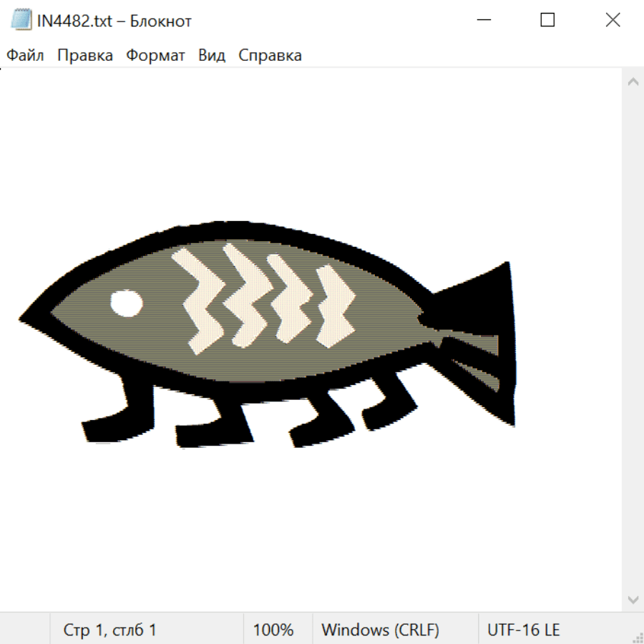Minimize the Блокнот window
The height and width of the screenshot is (644, 644).
[483, 21]
